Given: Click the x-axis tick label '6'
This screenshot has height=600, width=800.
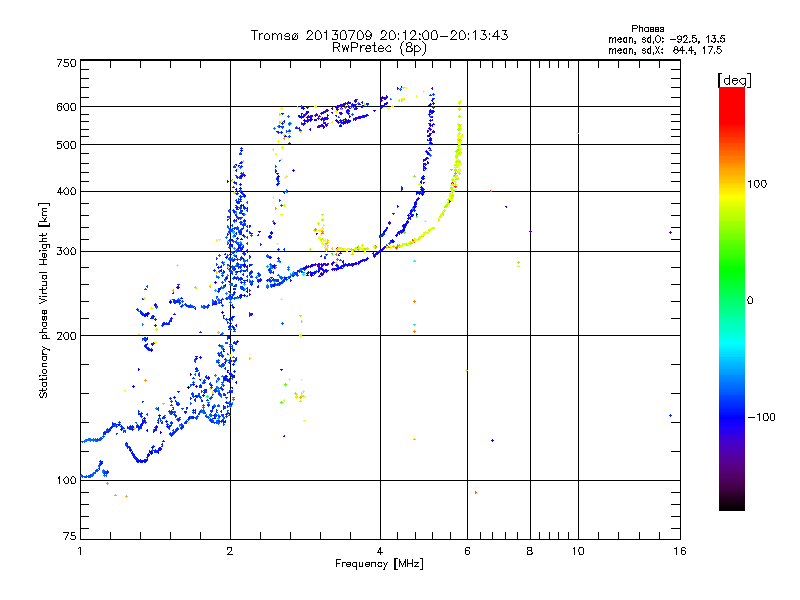Looking at the screenshot, I should pos(467,551).
